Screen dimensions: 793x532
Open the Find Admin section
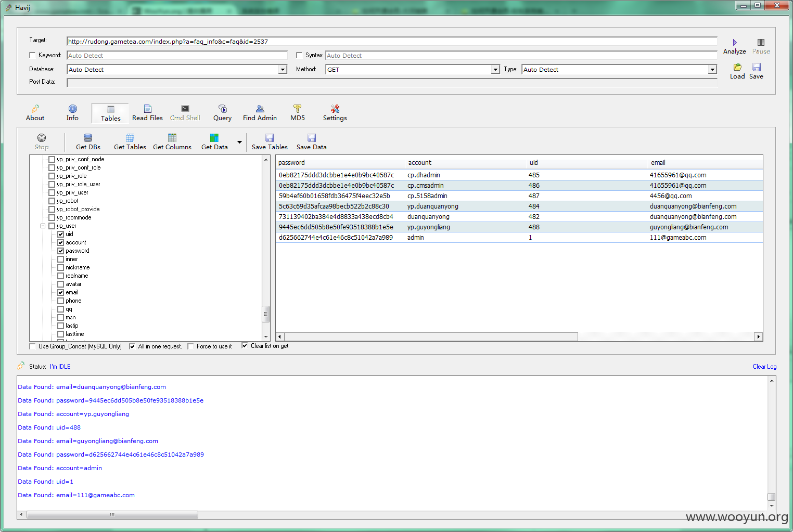[260, 113]
